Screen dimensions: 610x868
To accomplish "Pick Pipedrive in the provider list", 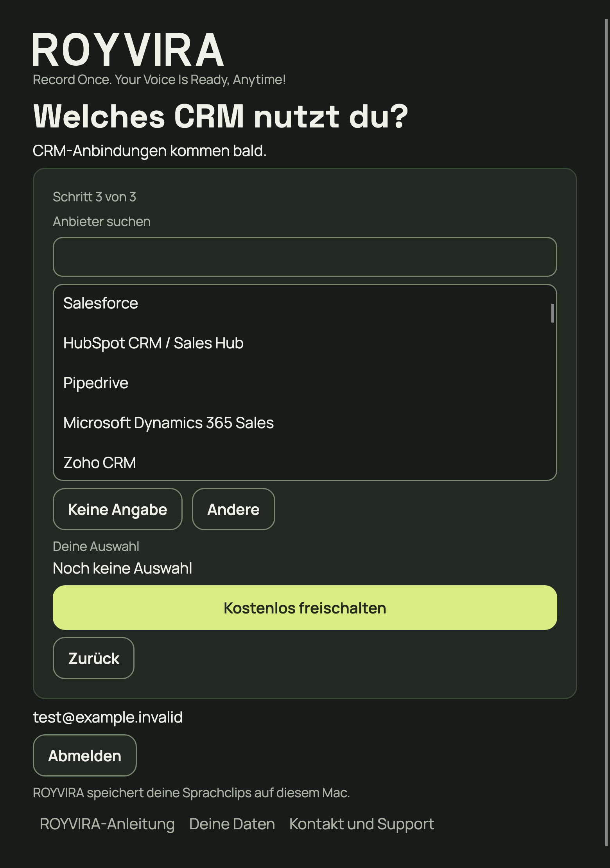I will [x=305, y=383].
